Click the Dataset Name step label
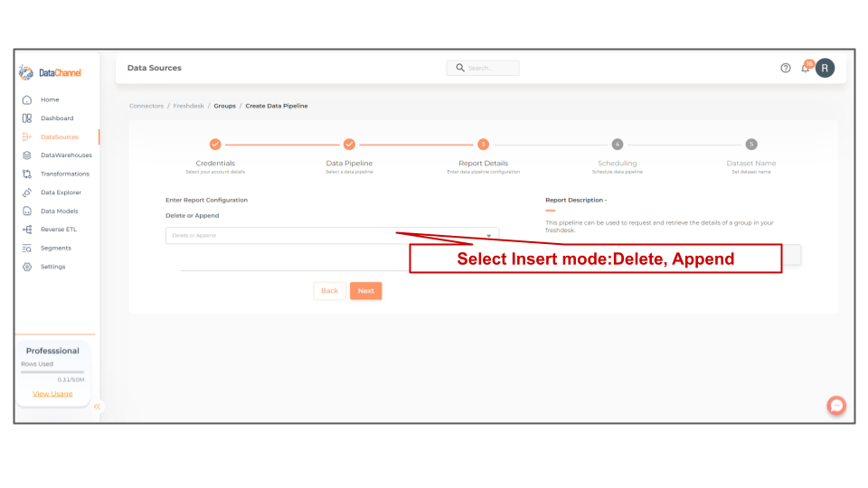The width and height of the screenshot is (868, 488). tap(751, 164)
